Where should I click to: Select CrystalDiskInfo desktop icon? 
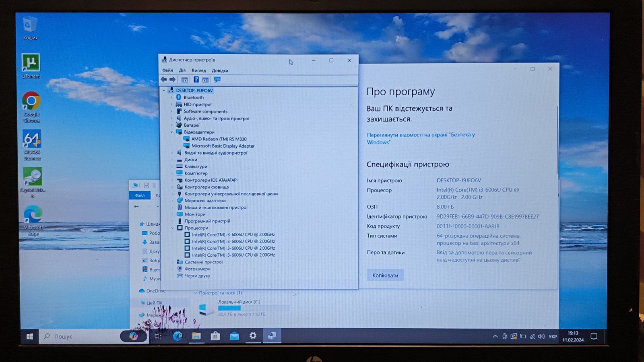click(x=33, y=183)
